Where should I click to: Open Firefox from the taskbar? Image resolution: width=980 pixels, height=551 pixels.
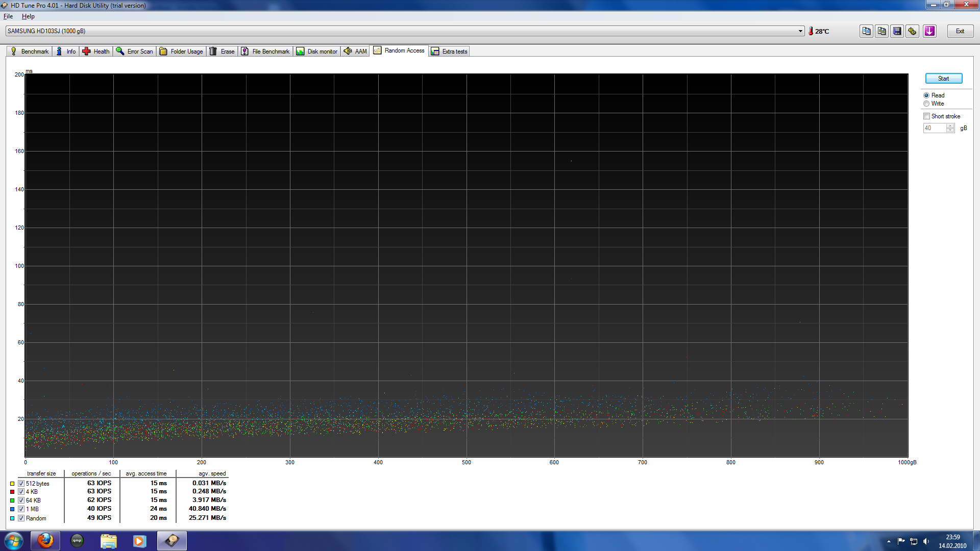(45, 540)
